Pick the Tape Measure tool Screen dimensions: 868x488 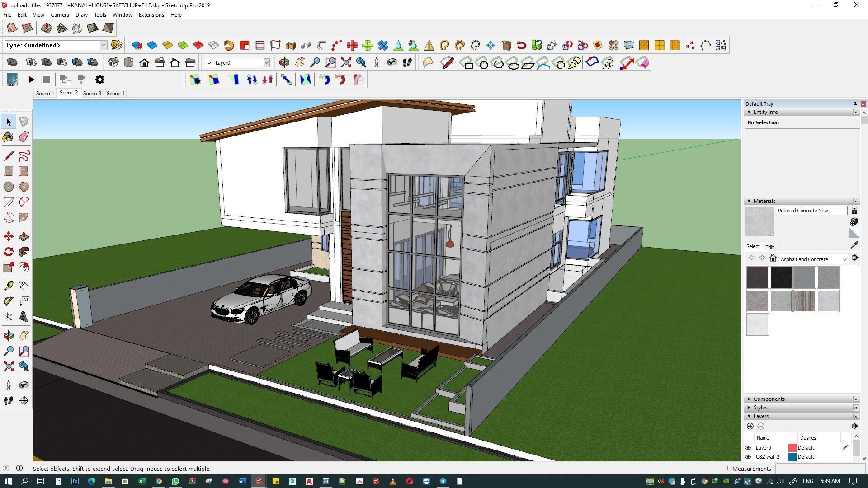coord(9,286)
